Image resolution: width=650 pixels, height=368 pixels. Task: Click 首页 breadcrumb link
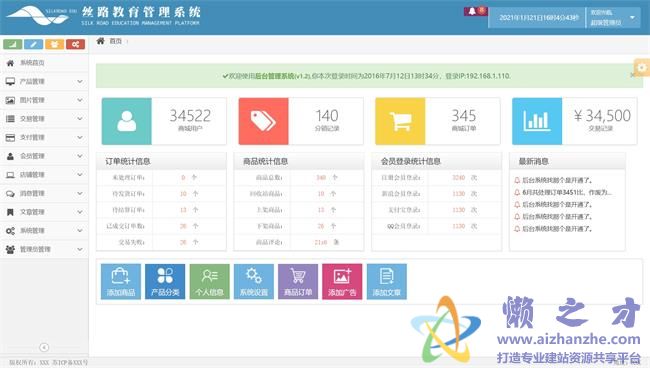(115, 41)
